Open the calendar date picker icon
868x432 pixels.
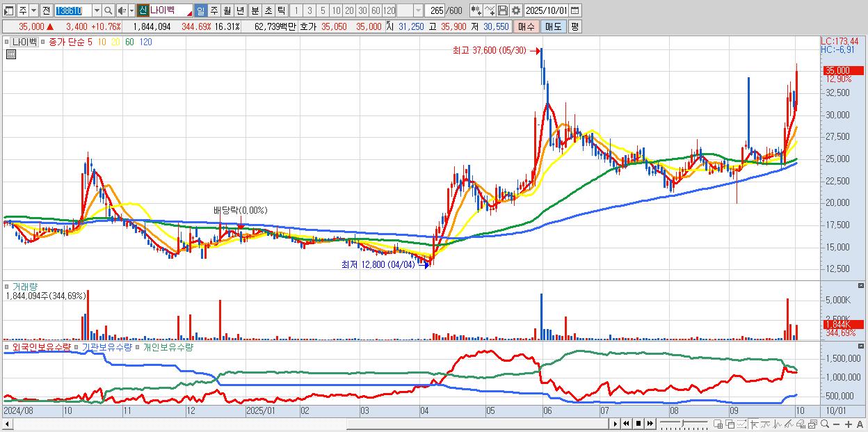(575, 11)
